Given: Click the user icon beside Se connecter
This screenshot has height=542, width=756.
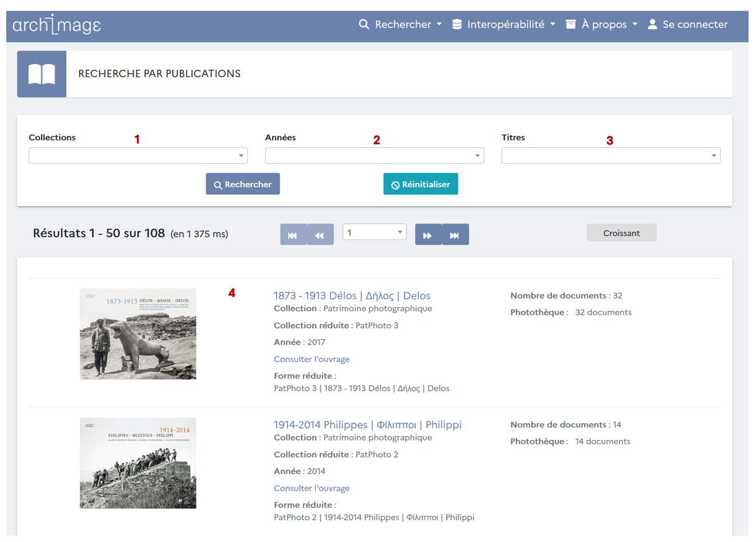Looking at the screenshot, I should click(652, 24).
